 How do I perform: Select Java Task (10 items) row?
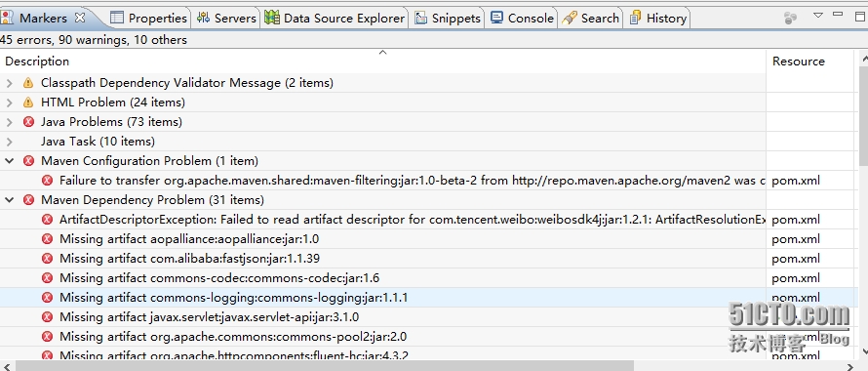pos(98,142)
